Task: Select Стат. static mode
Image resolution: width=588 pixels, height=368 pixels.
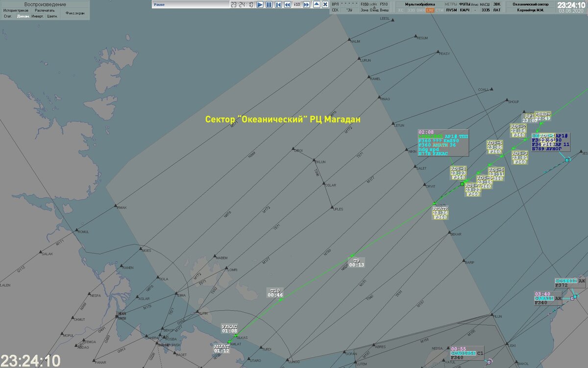Action: (x=8, y=16)
